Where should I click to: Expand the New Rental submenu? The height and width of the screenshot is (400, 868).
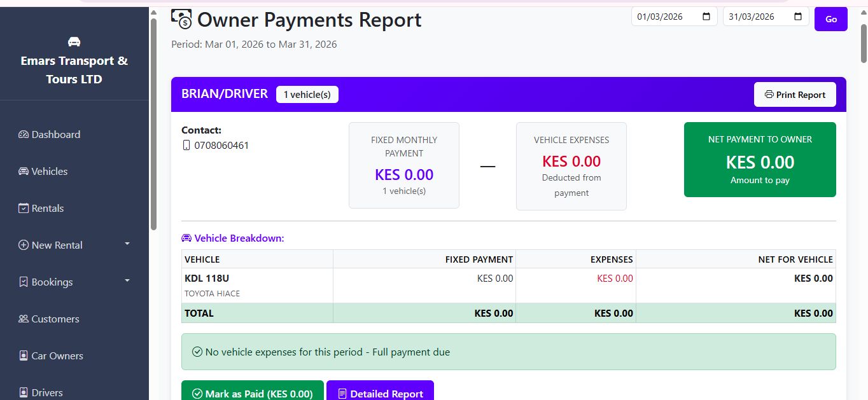(x=127, y=244)
